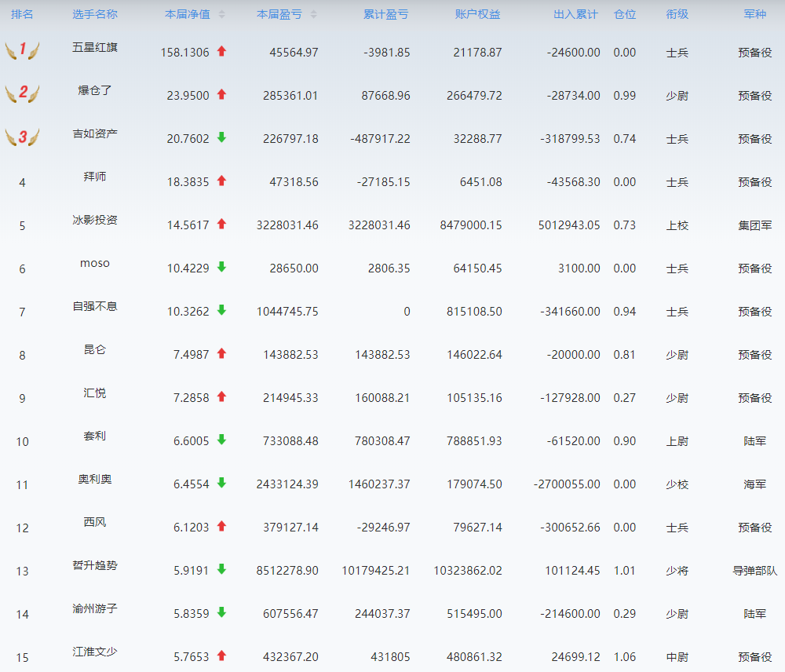Click green down arrow in 套利 row
Viewport: 785px width, 672px height.
(222, 440)
